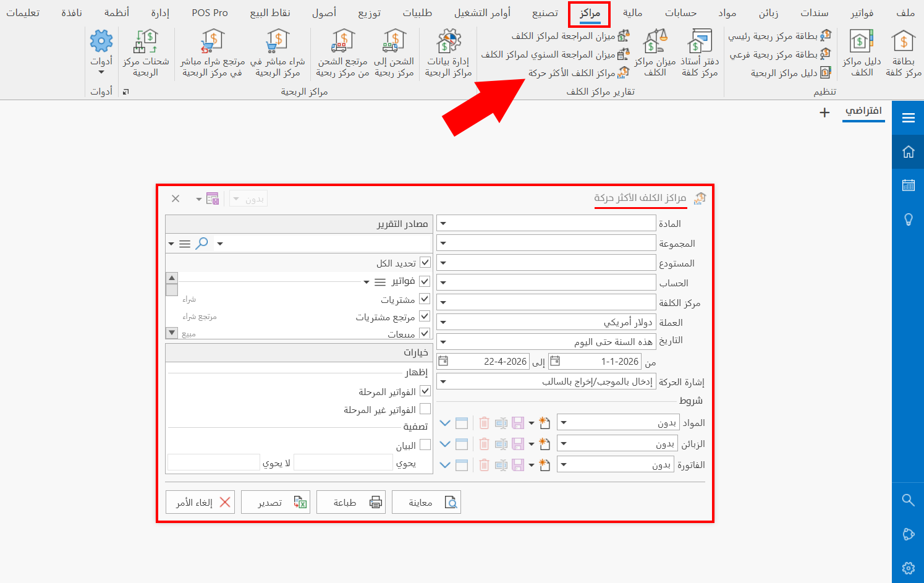Click the layout icon beside dialog close button
Viewport: 924px width, 583px height.
point(212,198)
